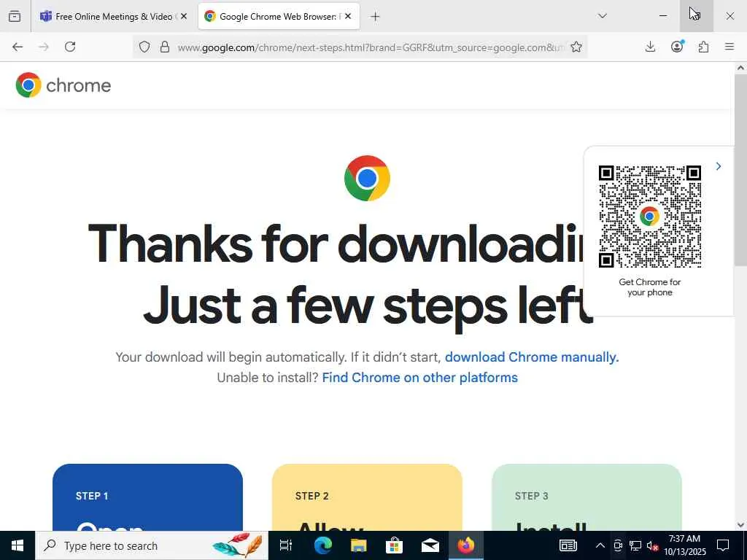View site security lock information
The image size is (747, 560).
pyautogui.click(x=165, y=47)
